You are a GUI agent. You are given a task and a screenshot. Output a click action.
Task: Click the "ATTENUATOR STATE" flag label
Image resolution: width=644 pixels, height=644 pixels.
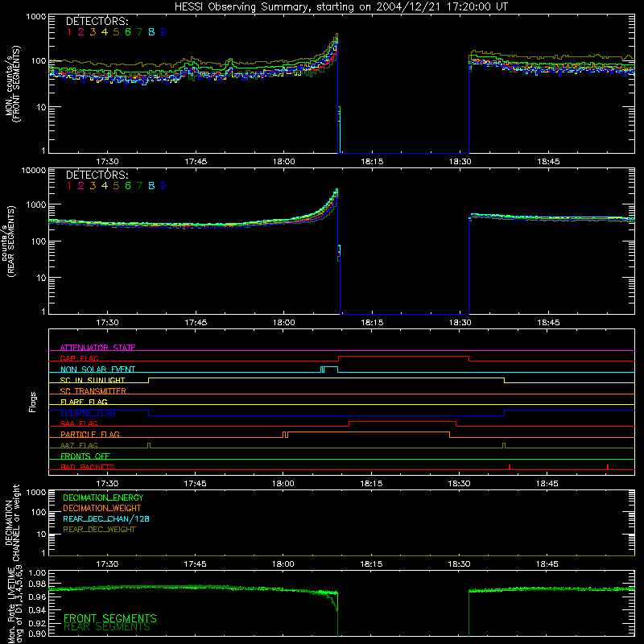click(97, 348)
